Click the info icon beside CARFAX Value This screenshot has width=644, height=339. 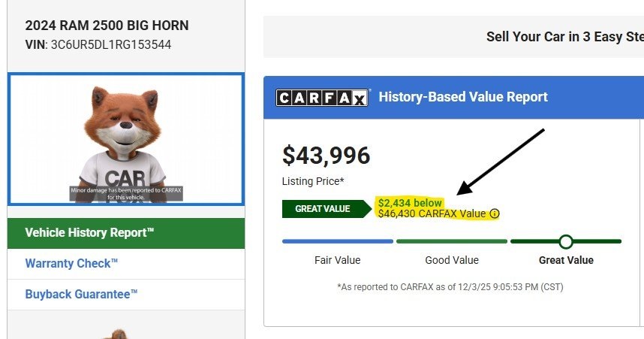coord(494,214)
